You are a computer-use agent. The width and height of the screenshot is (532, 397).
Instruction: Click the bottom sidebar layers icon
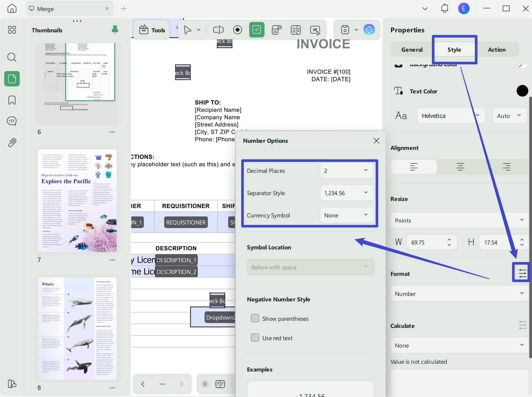[12, 384]
